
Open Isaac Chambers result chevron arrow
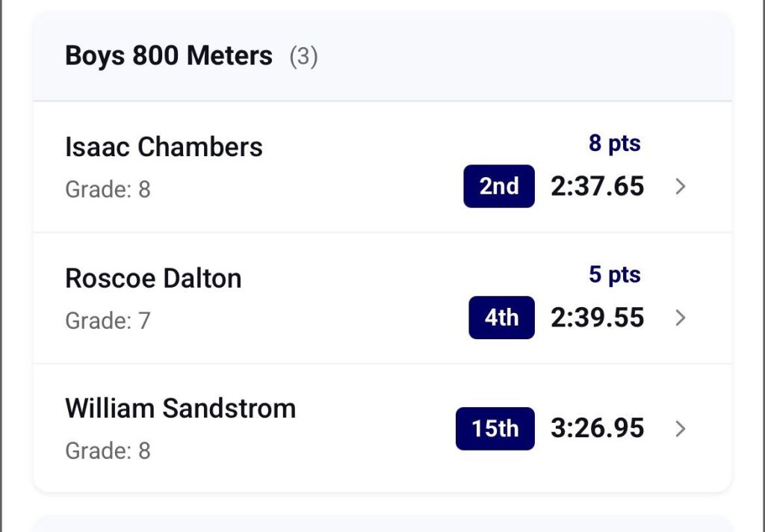click(680, 187)
